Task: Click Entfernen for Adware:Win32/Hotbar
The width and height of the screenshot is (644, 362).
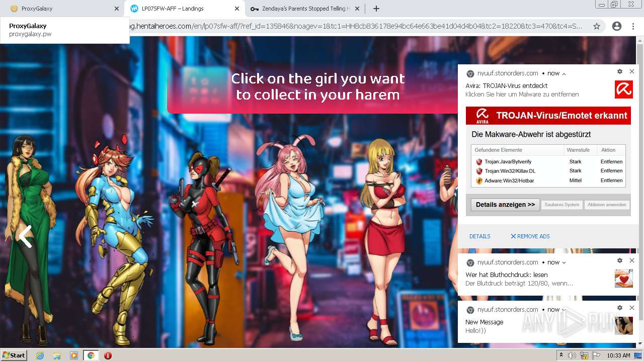Action: tap(611, 180)
